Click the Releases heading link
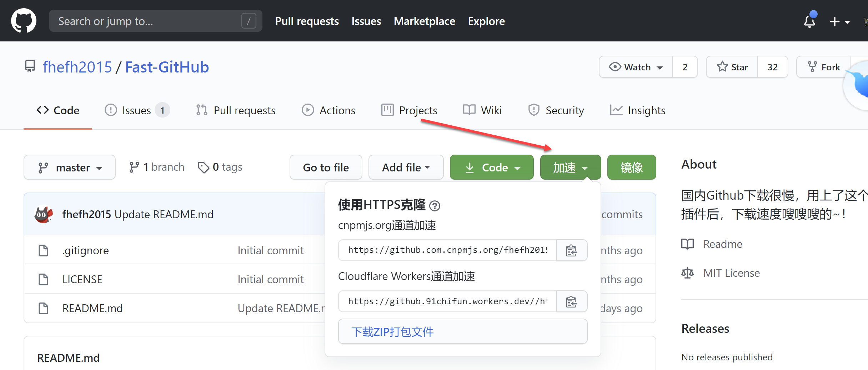This screenshot has width=868, height=370. (705, 328)
